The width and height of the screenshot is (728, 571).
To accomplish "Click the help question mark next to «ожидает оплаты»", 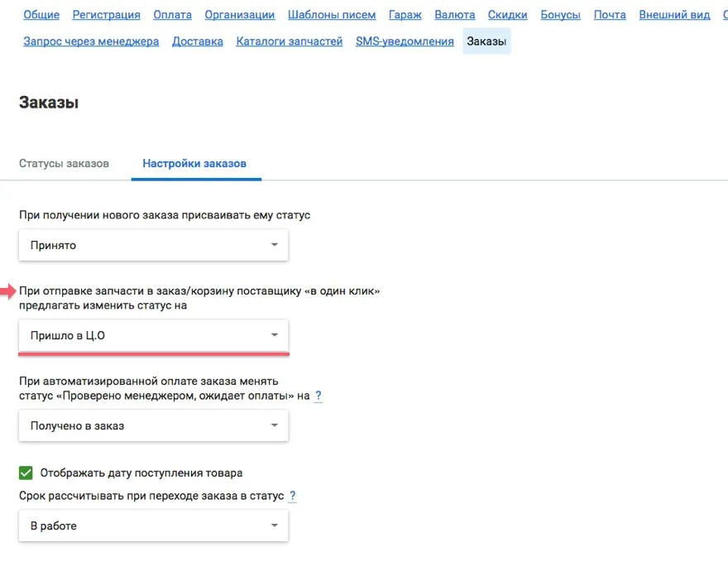I will tap(318, 396).
